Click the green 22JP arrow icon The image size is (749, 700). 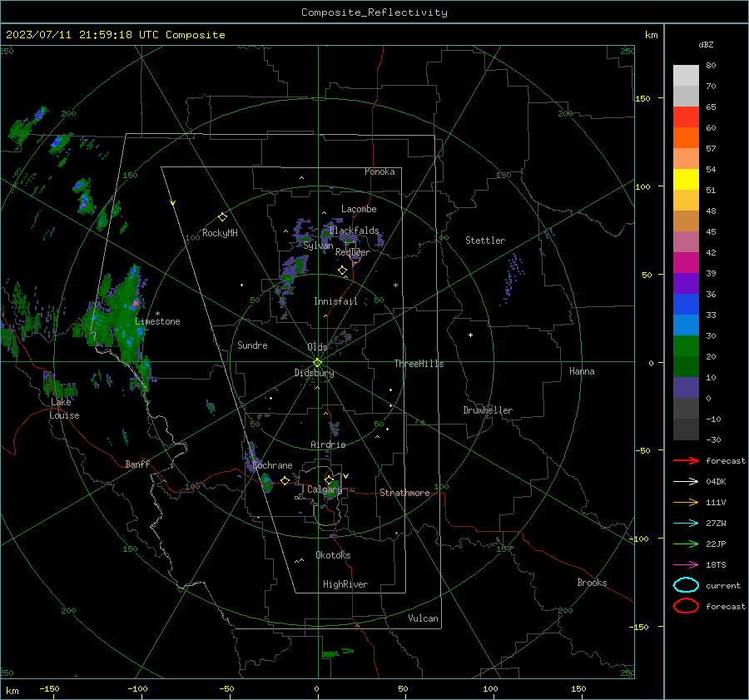click(x=686, y=544)
